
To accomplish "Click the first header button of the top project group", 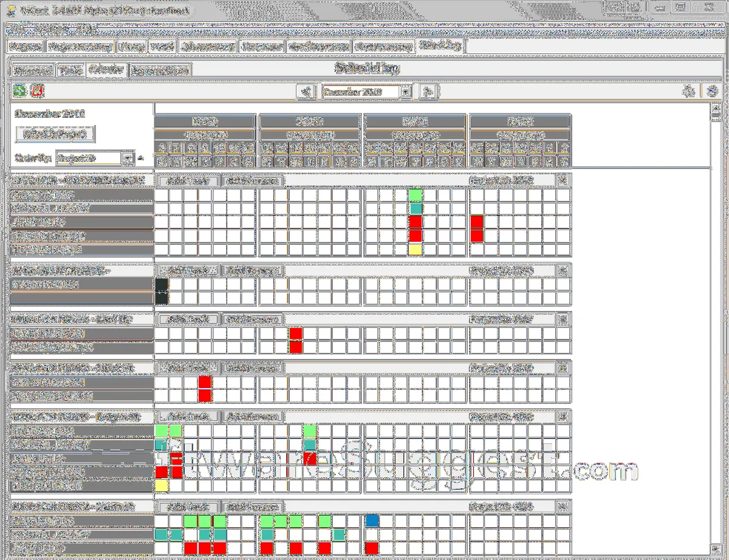I will tap(188, 181).
